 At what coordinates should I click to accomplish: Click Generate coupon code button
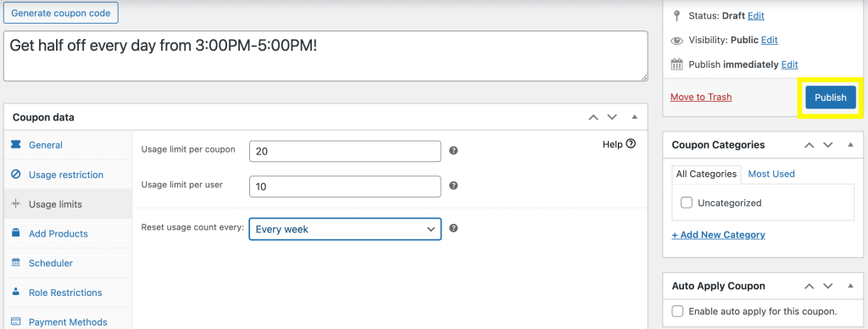[x=61, y=13]
